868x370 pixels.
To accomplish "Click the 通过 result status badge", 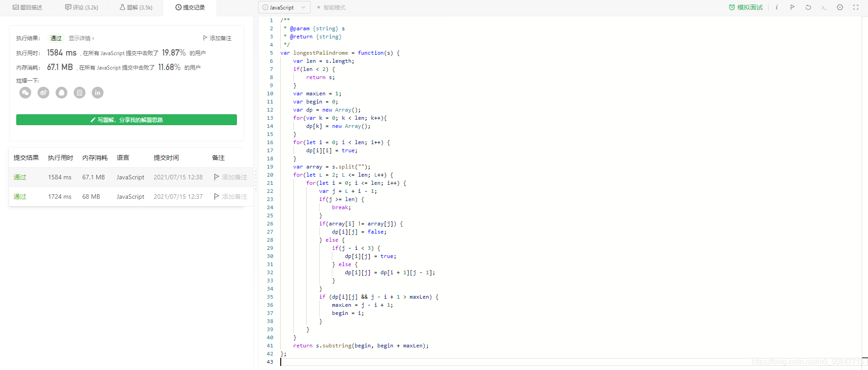I will pyautogui.click(x=56, y=38).
